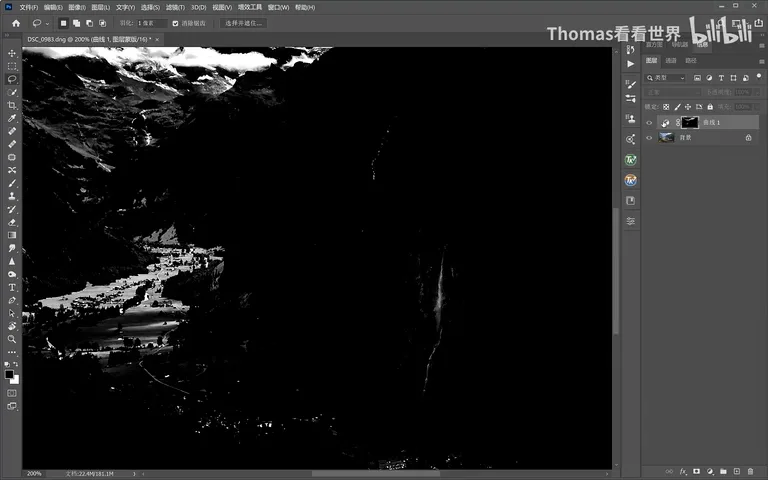Open the fill value dropdown arrow

758,107
